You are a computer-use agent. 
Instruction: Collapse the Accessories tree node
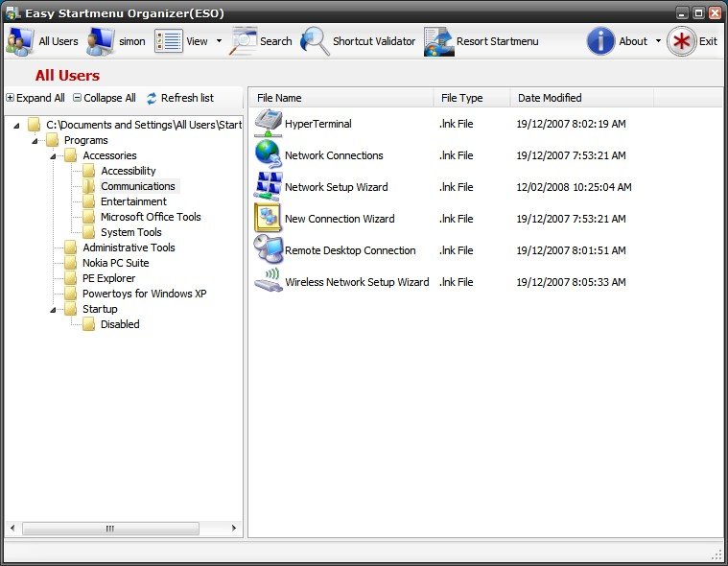pos(53,156)
